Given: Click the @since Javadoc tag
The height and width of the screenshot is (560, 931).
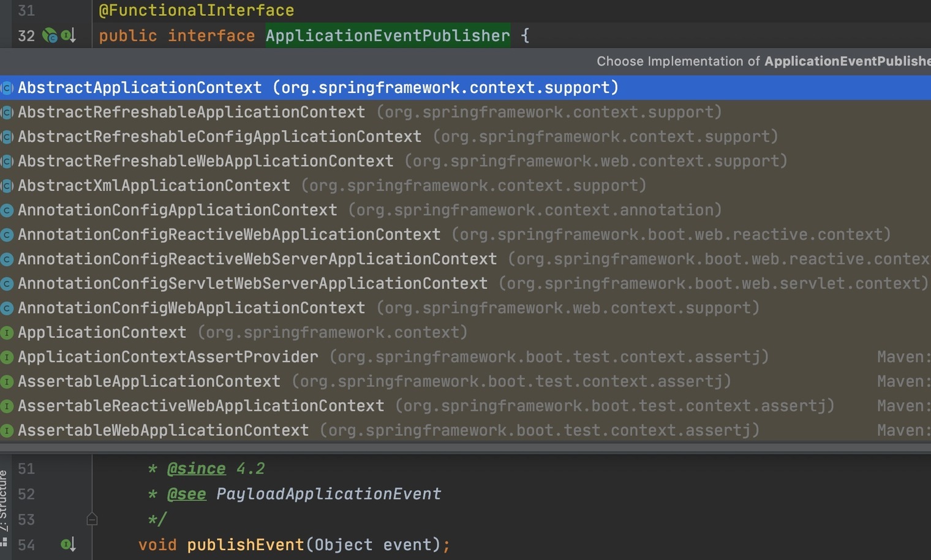Looking at the screenshot, I should (196, 469).
